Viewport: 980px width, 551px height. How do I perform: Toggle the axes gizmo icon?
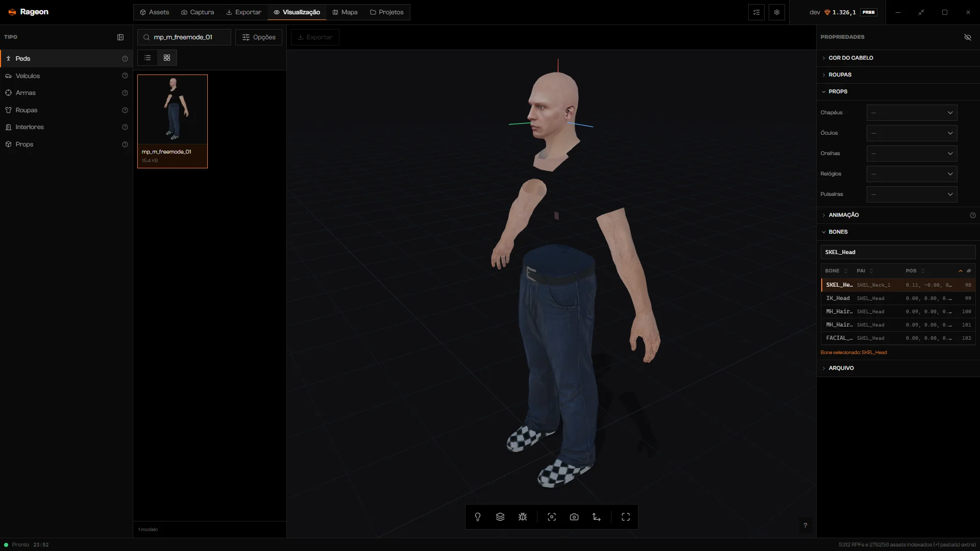click(x=597, y=517)
